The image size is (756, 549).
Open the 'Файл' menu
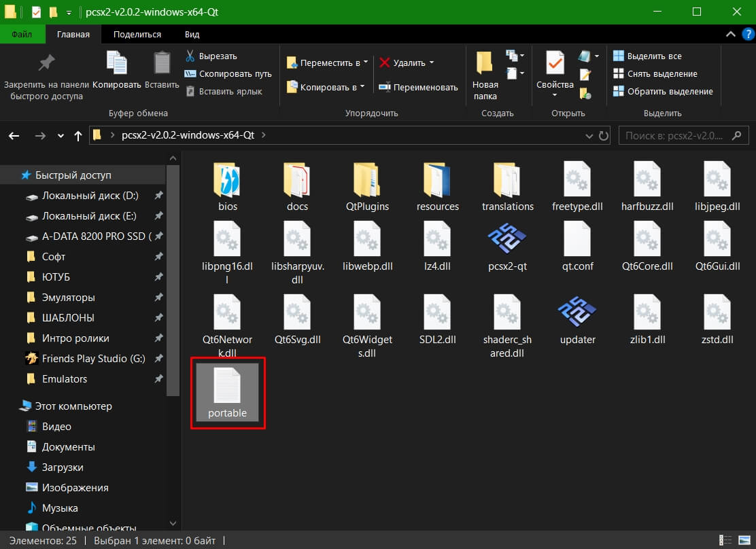click(x=22, y=35)
